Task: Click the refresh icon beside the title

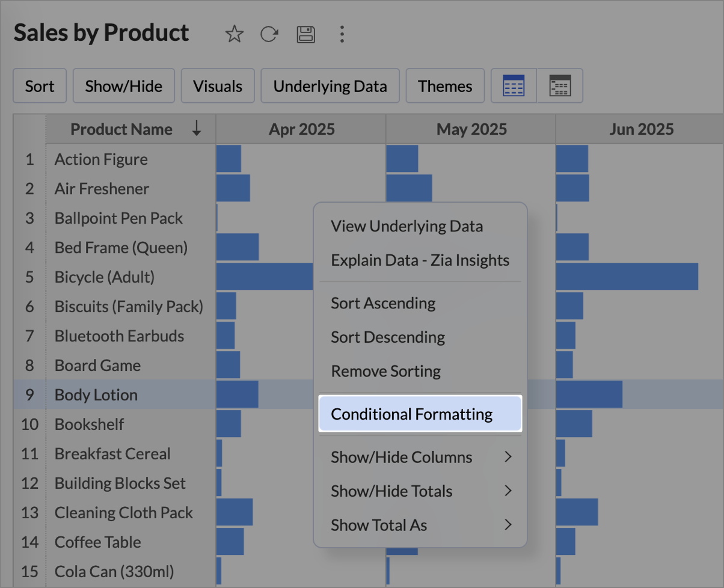Action: point(269,34)
